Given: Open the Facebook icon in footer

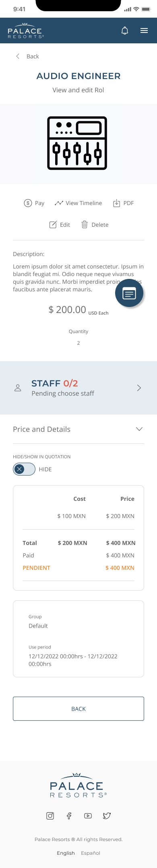Looking at the screenshot, I should [69, 816].
